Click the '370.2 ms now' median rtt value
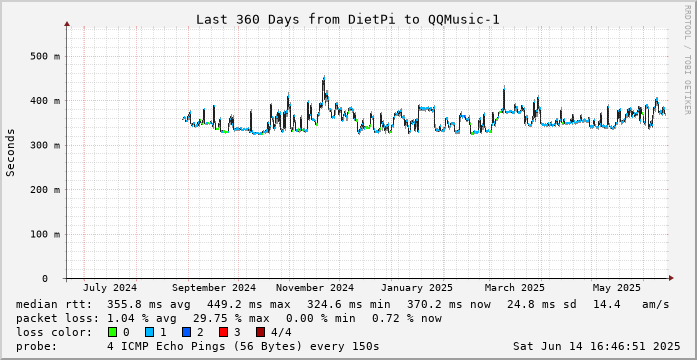 [x=449, y=304]
